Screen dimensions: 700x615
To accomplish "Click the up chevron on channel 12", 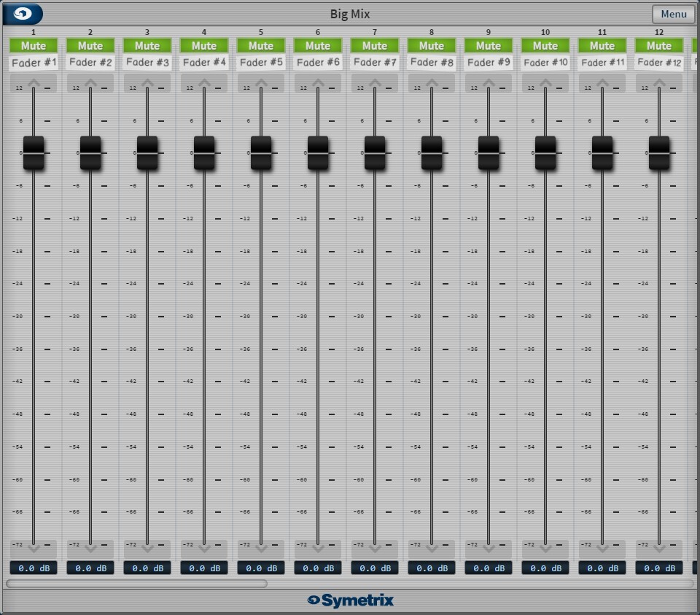I will tap(659, 83).
